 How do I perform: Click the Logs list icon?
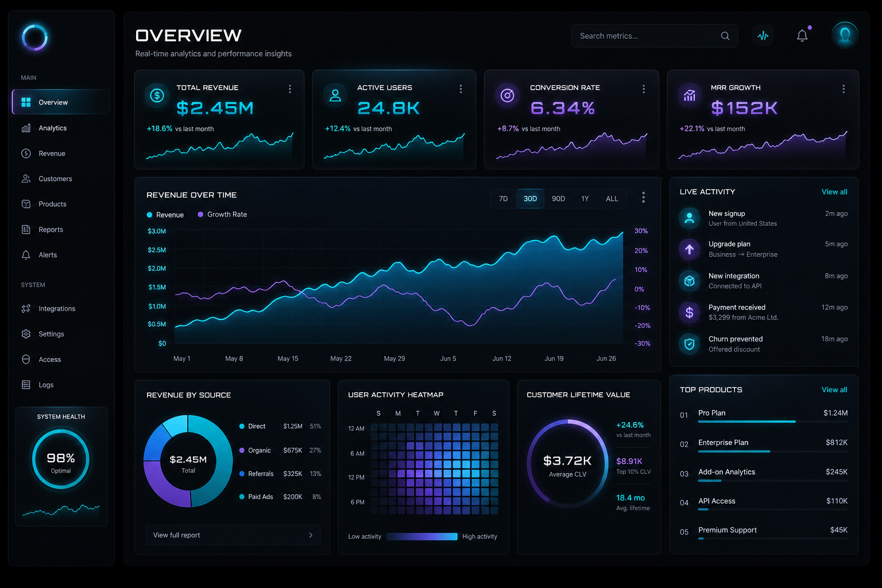pos(26,385)
